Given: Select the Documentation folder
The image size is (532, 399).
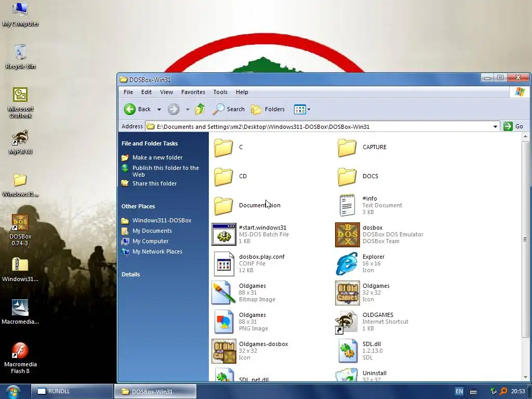Looking at the screenshot, I should [x=247, y=205].
